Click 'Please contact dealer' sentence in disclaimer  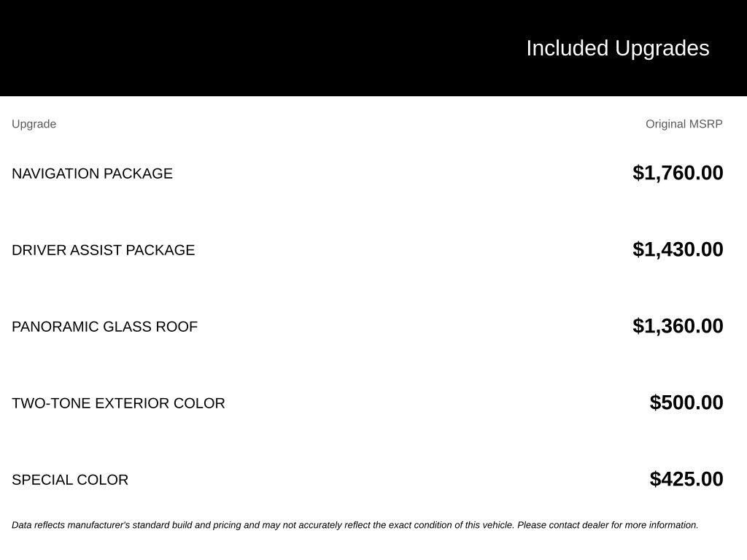[x=608, y=525]
